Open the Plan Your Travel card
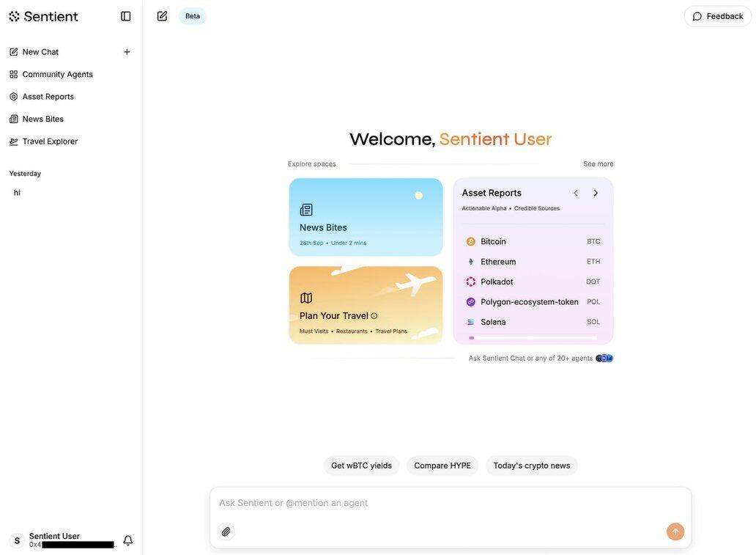Screen dimensions: 756x555 tap(366, 305)
